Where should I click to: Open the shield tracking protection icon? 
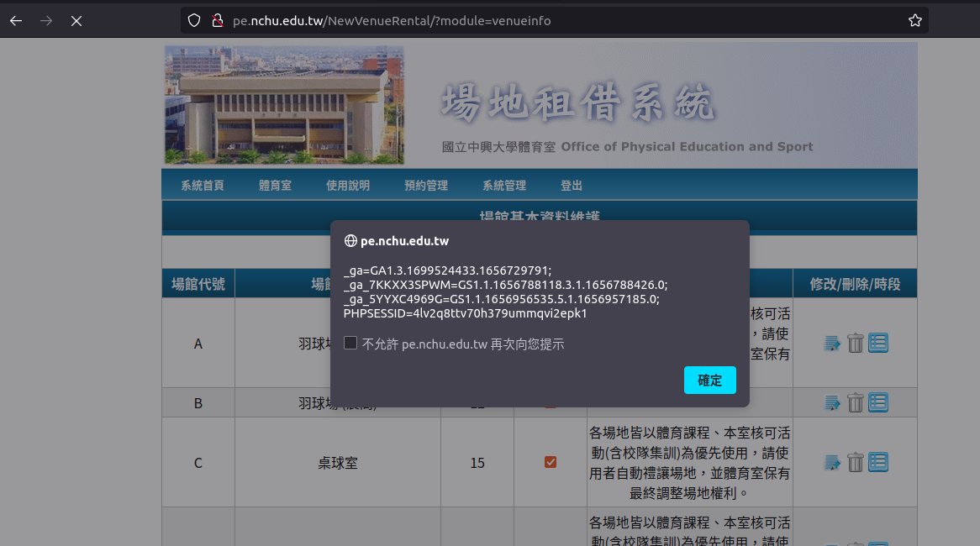coord(194,21)
